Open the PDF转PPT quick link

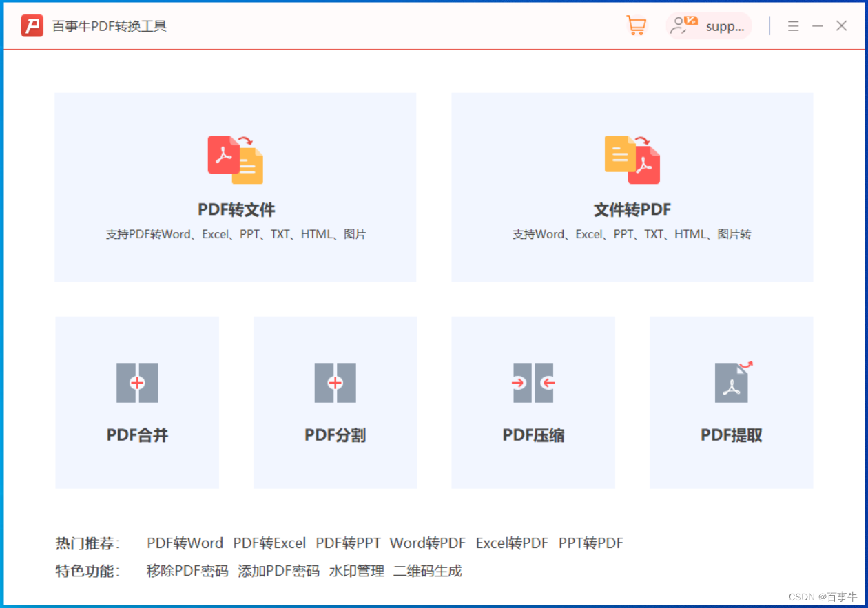pyautogui.click(x=348, y=543)
